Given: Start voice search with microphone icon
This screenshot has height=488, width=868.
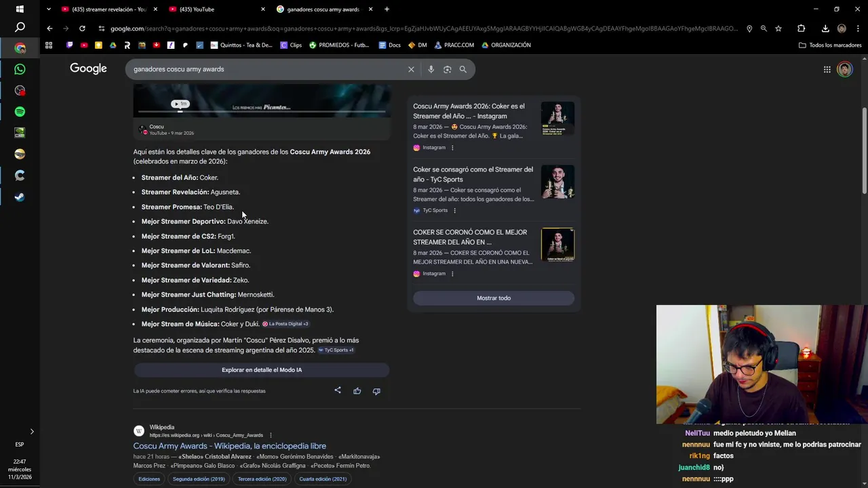Looking at the screenshot, I should [431, 69].
